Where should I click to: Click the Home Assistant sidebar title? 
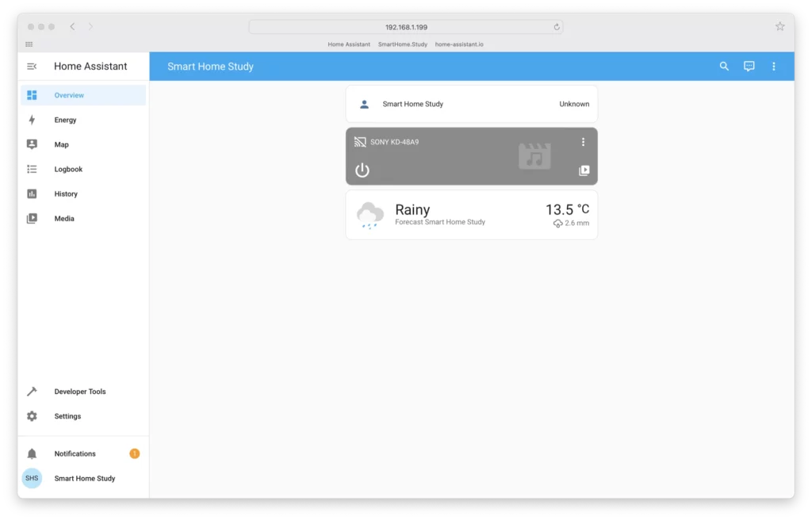coord(90,67)
